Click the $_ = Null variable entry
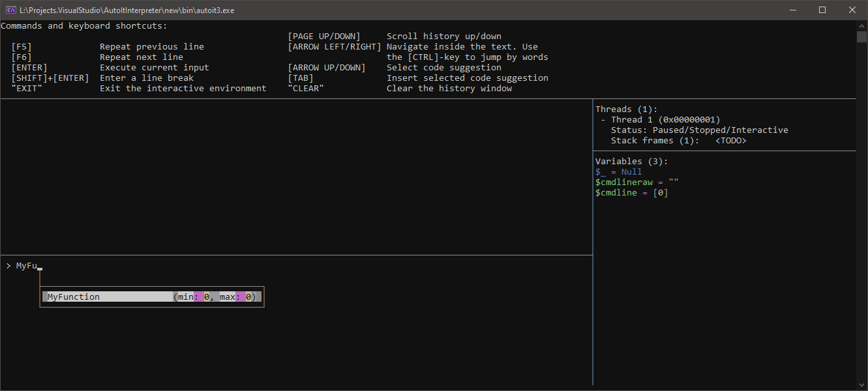The image size is (868, 391). [618, 172]
